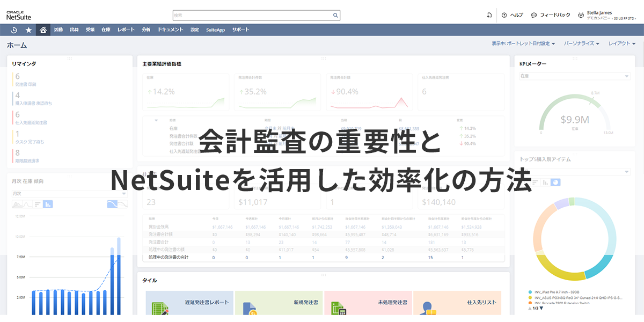
Task: Click the 新規発注書 tile icon
Action: coord(250,309)
